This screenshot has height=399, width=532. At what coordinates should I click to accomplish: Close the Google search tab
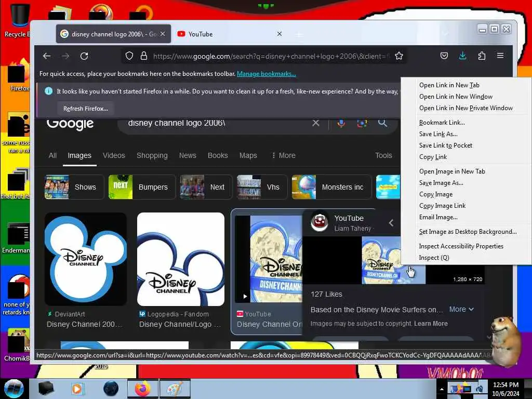(x=163, y=34)
